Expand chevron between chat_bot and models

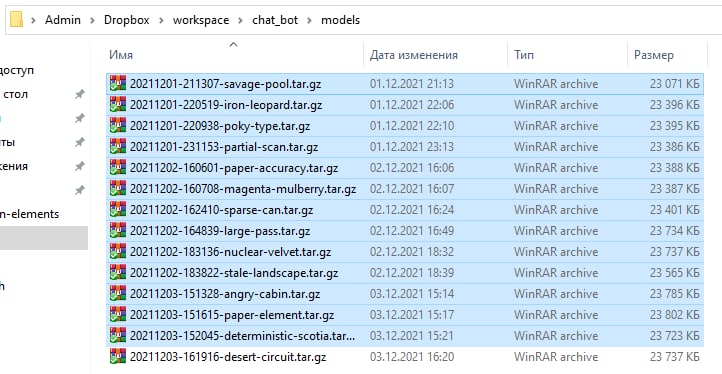coord(310,20)
